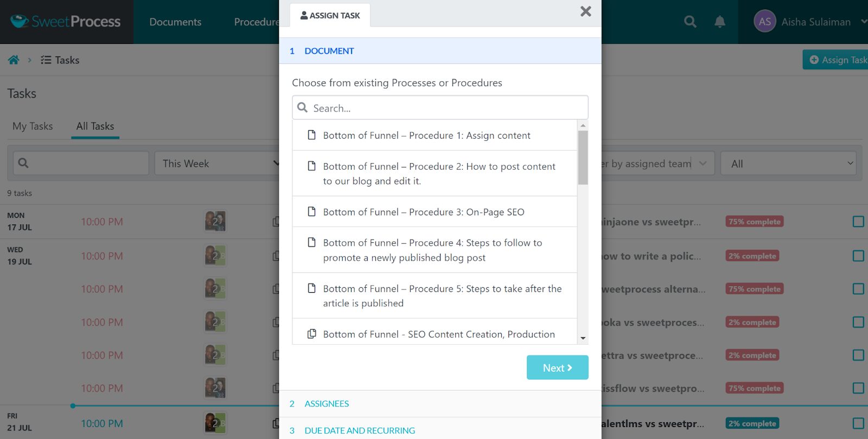Switch to the My Tasks tab

pyautogui.click(x=33, y=126)
